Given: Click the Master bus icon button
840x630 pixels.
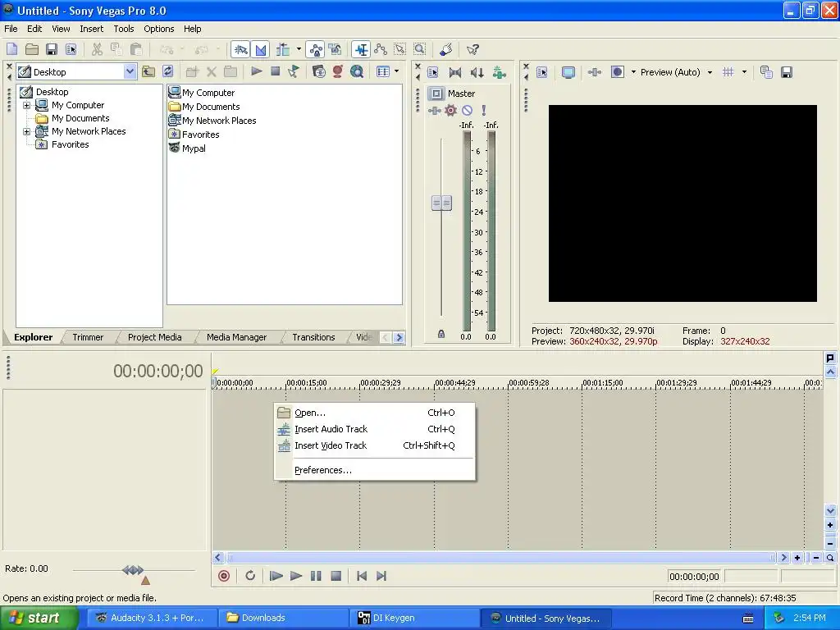Looking at the screenshot, I should [436, 94].
